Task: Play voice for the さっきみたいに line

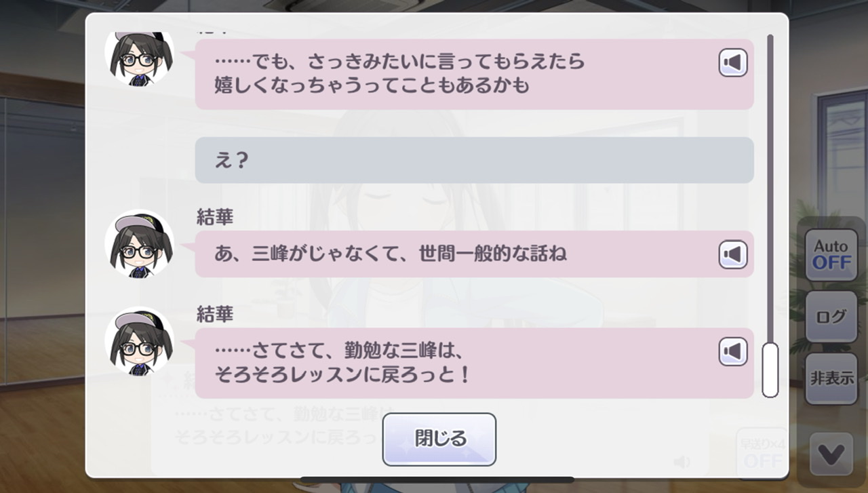Action: 733,63
